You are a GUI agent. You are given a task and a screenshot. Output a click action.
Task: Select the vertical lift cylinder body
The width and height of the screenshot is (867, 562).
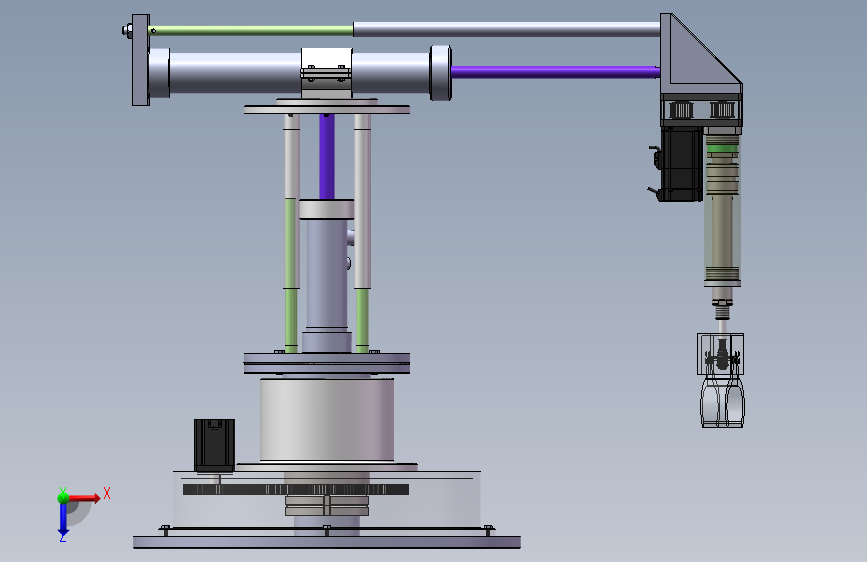pyautogui.click(x=327, y=274)
